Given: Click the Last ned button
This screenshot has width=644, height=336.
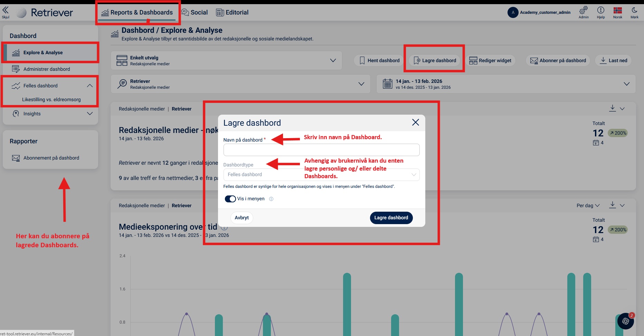Looking at the screenshot, I should coord(613,60).
